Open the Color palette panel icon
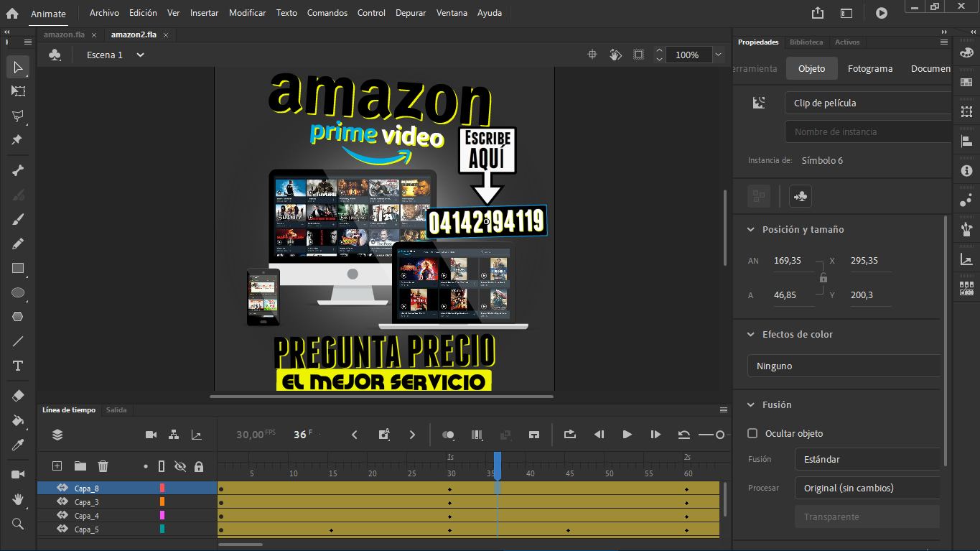This screenshot has width=980, height=551. (x=966, y=54)
